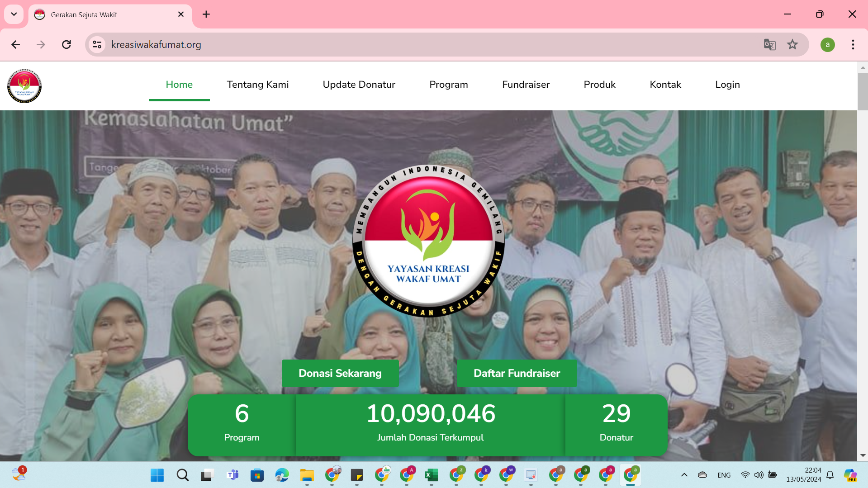Bookmark this page with the star icon
The height and width of the screenshot is (488, 868).
(x=792, y=44)
